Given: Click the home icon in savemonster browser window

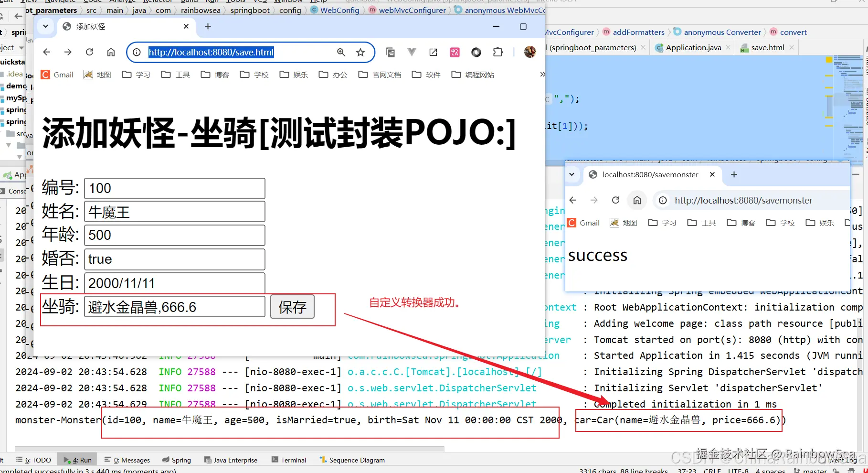Looking at the screenshot, I should (x=637, y=200).
